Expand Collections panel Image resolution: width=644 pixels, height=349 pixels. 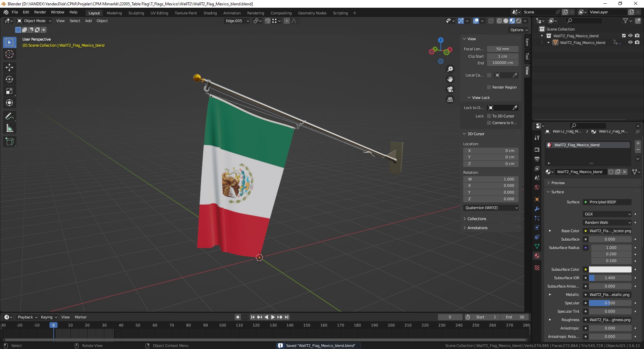click(x=476, y=219)
